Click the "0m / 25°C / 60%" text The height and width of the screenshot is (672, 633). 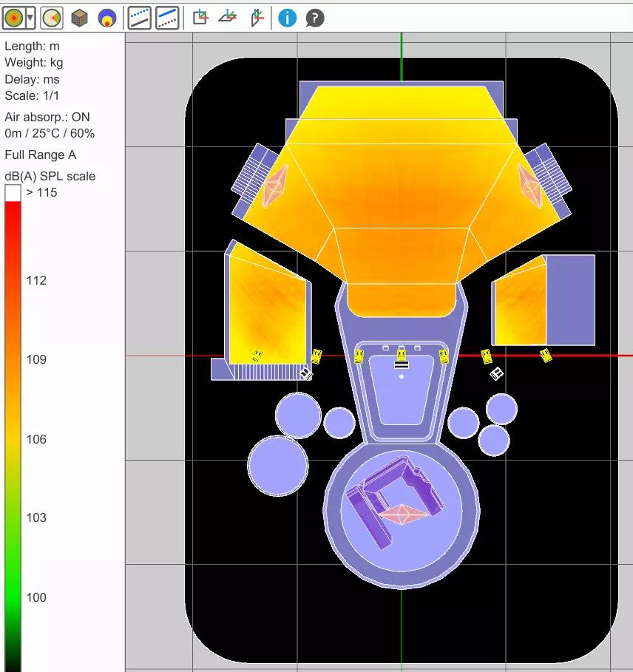click(x=50, y=133)
